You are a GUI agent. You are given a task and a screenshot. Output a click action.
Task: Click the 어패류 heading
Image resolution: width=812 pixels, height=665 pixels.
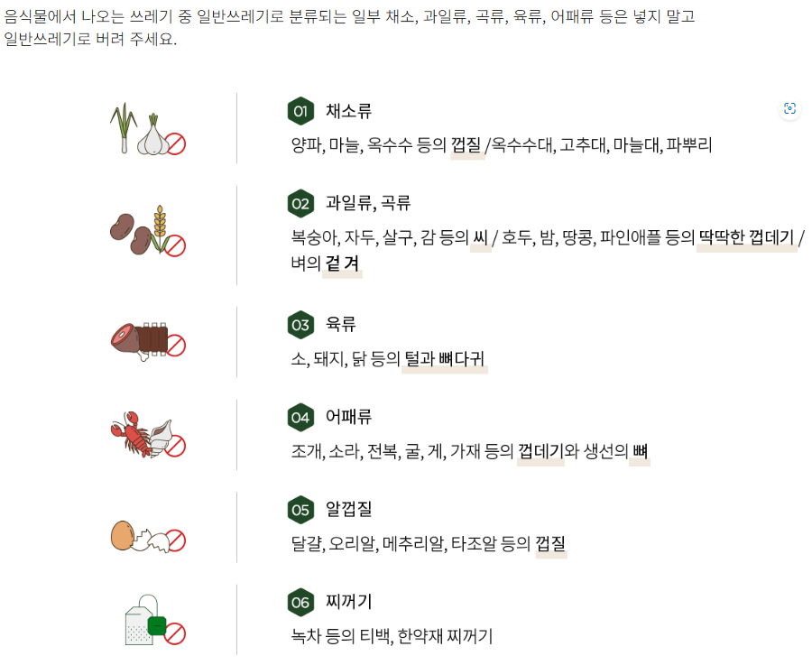[x=348, y=416]
